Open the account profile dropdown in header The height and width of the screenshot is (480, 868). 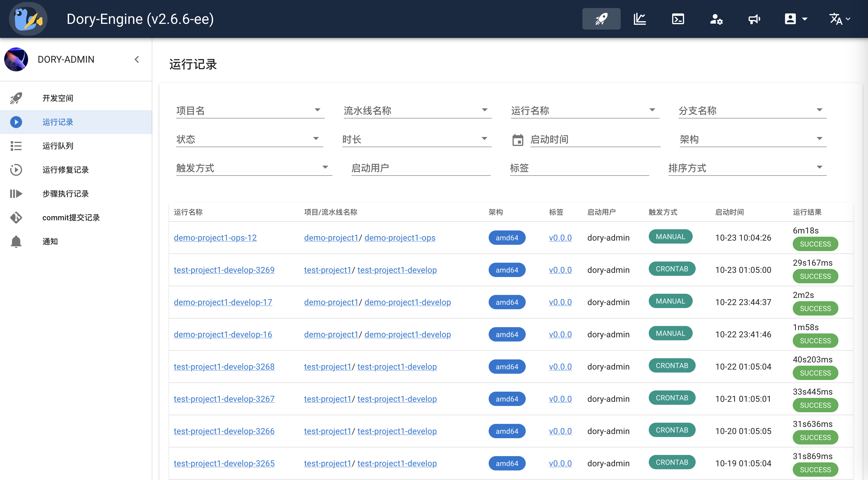795,19
